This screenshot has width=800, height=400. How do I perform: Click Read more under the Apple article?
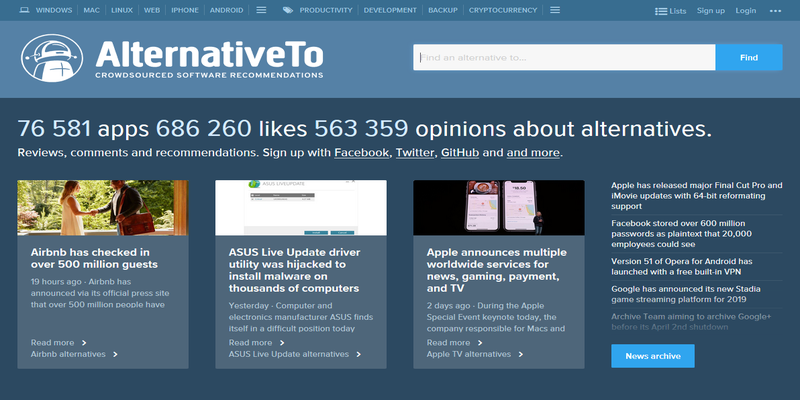(x=448, y=343)
